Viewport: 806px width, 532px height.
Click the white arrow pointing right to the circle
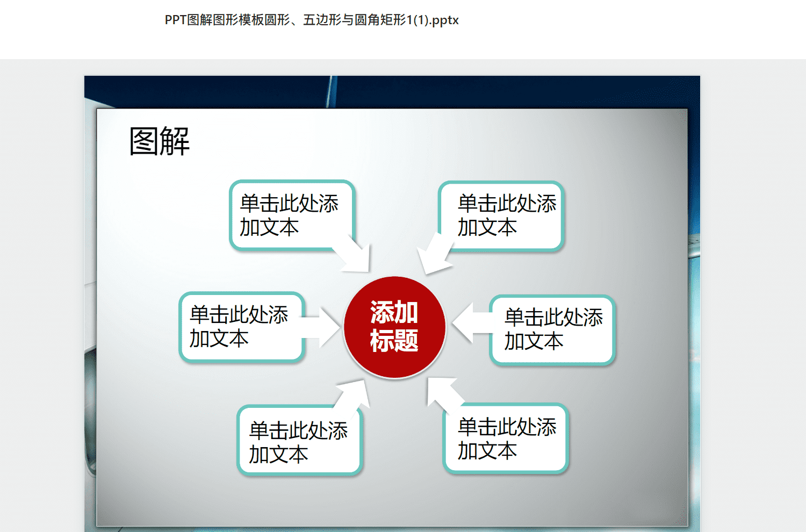[x=321, y=327]
